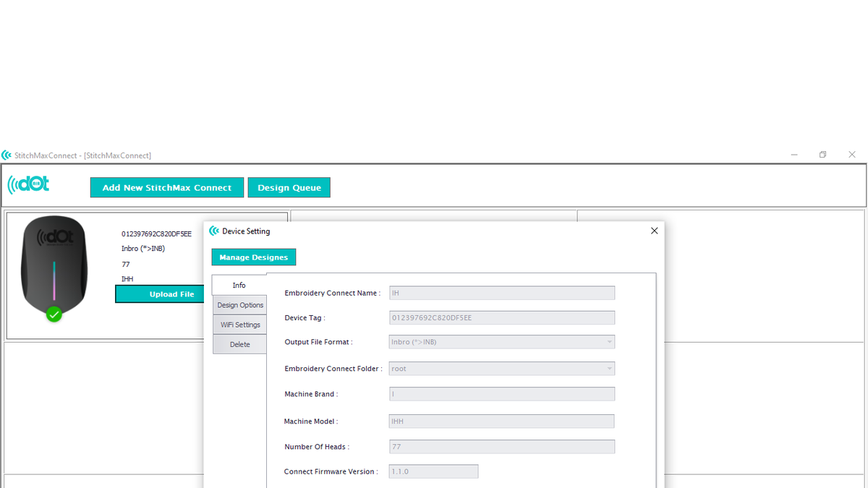The height and width of the screenshot is (488, 868).
Task: Close the StitchMaxConnect main window
Action: pyautogui.click(x=852, y=155)
